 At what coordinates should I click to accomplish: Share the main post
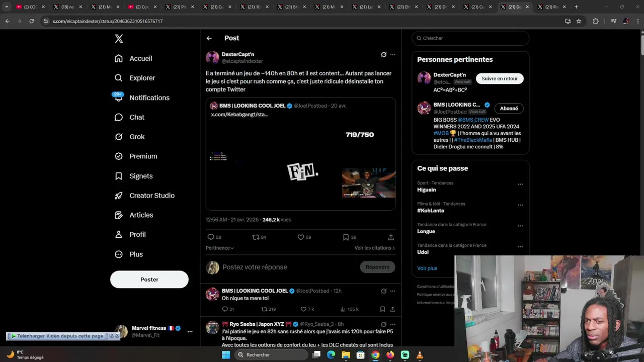click(391, 237)
